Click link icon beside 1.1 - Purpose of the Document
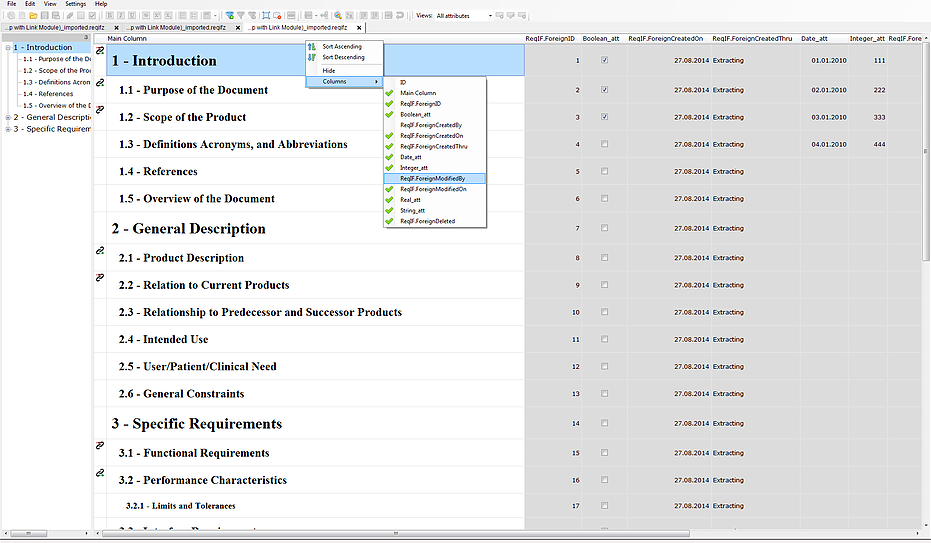931x543 pixels. tap(100, 82)
